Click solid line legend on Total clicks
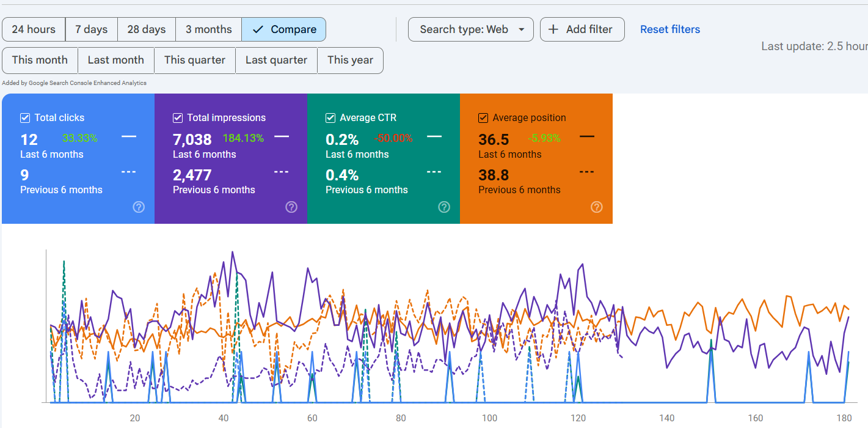Viewport: 868px width, 428px height. pos(129,136)
